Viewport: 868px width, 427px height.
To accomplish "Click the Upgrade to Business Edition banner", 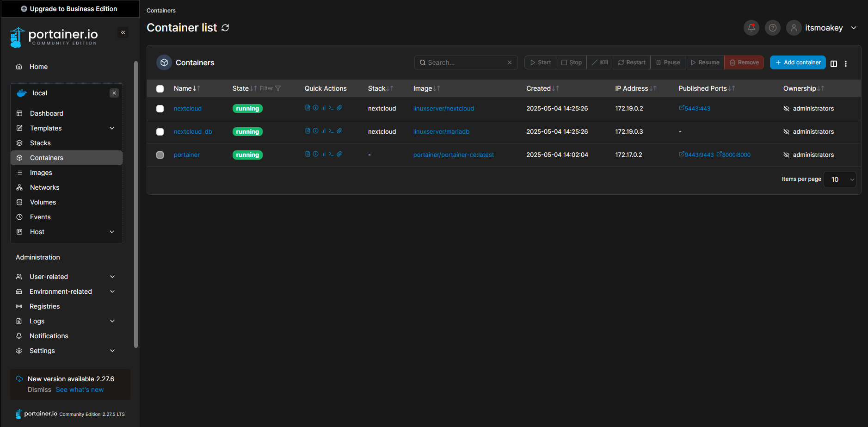I will tap(69, 9).
